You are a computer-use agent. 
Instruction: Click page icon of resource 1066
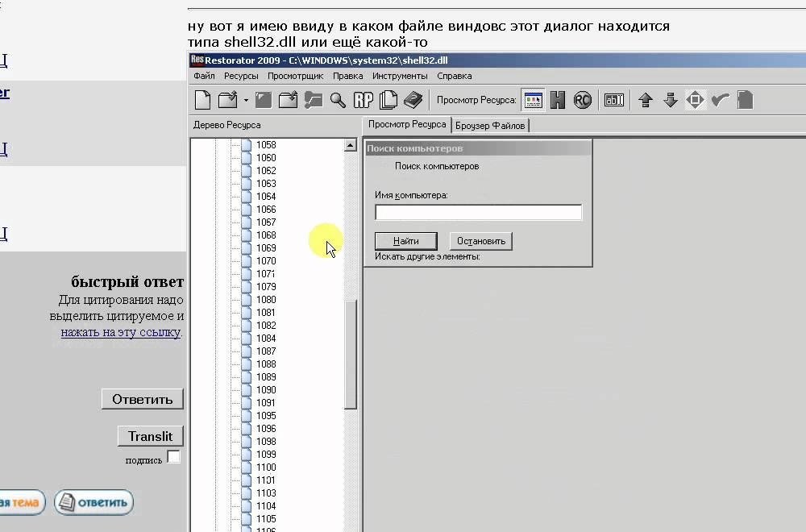(246, 210)
